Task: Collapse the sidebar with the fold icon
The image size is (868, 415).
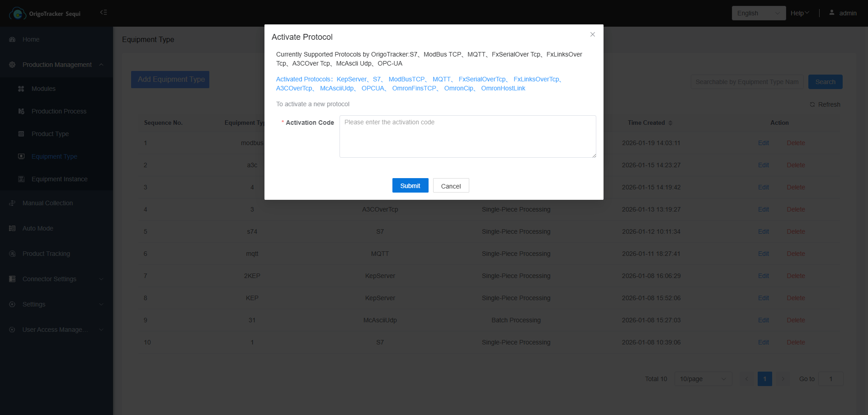Action: coord(104,12)
